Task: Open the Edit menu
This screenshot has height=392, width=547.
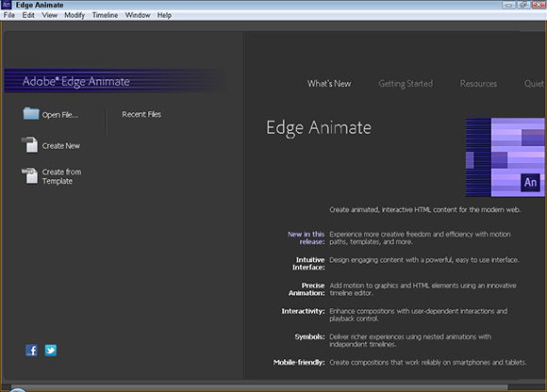Action: click(28, 15)
